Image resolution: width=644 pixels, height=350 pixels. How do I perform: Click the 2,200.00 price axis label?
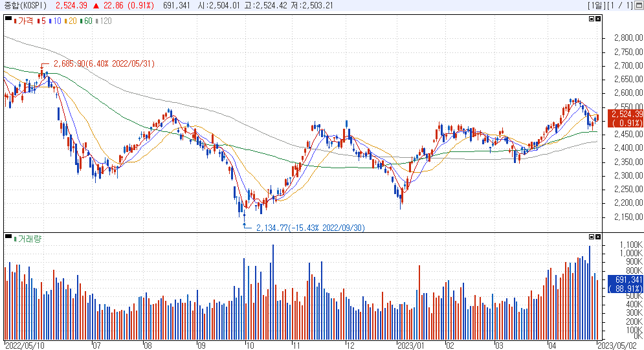pos(628,203)
